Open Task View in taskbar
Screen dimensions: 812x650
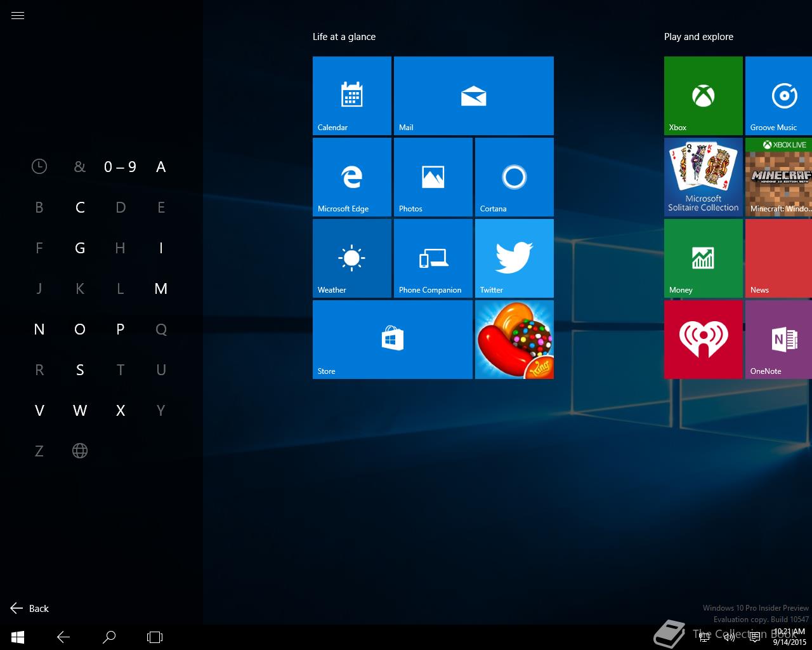155,637
